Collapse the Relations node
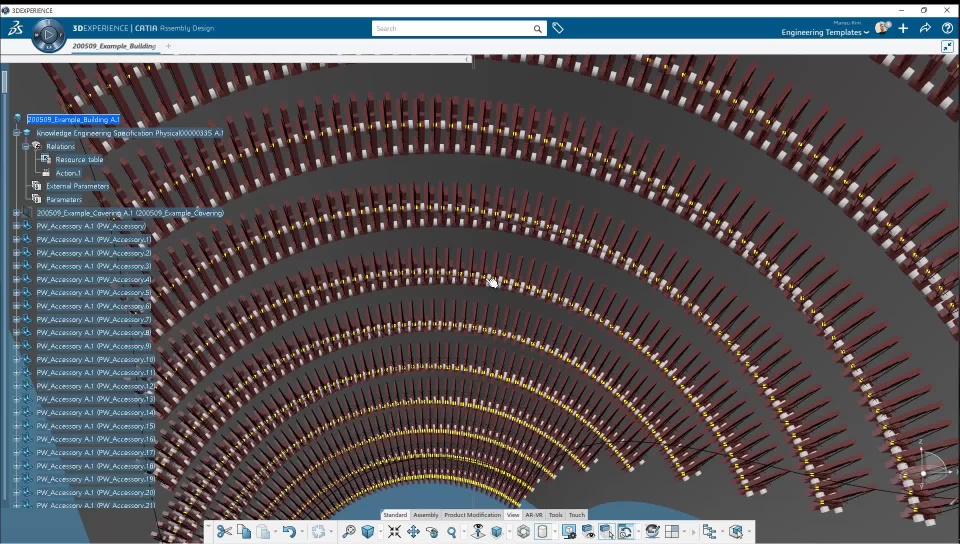The width and height of the screenshot is (960, 544). click(x=26, y=146)
